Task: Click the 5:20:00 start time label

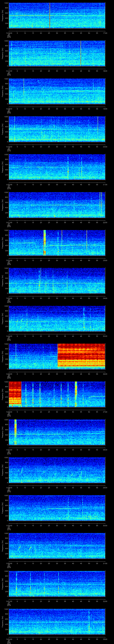Action: tap(9, 184)
